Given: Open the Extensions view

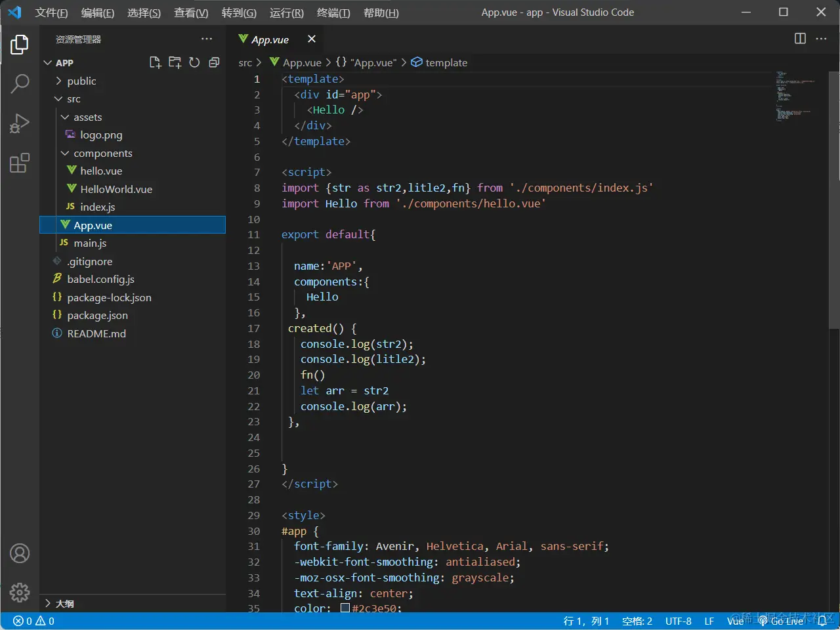Looking at the screenshot, I should point(20,163).
